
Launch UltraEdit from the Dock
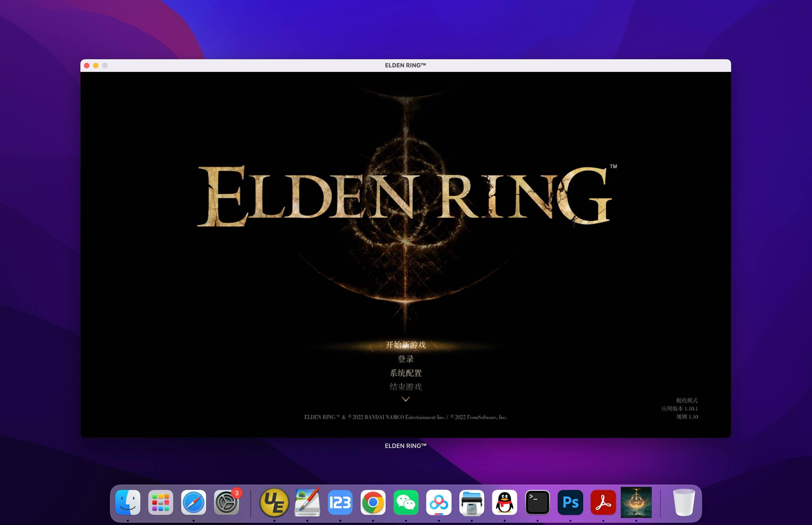(274, 502)
